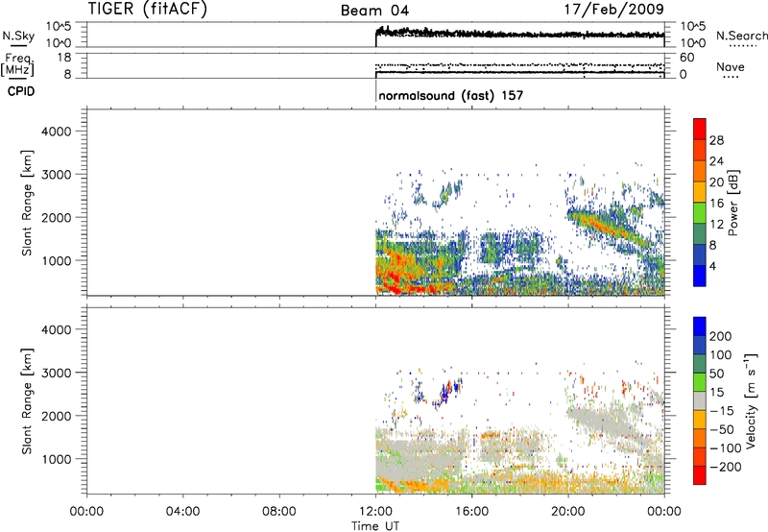Click the Slant Range label of Power panel
768x532 pixels.
tap(27, 203)
